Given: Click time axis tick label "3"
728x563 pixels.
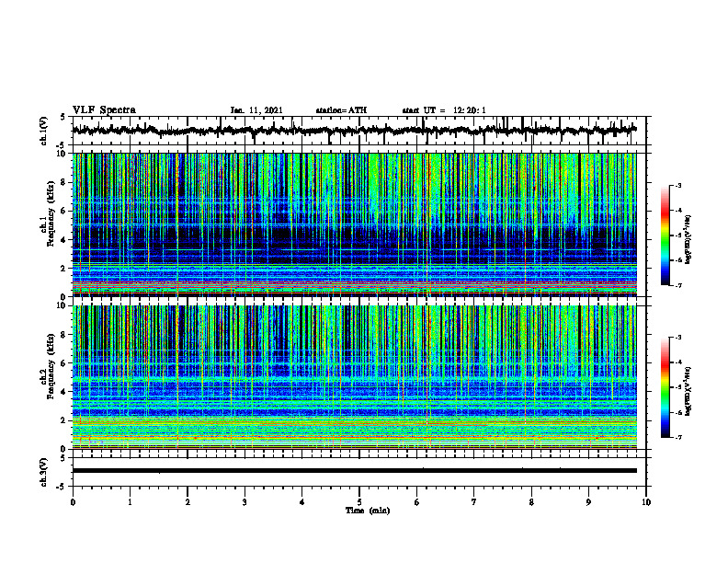Looking at the screenshot, I should pos(245,502).
